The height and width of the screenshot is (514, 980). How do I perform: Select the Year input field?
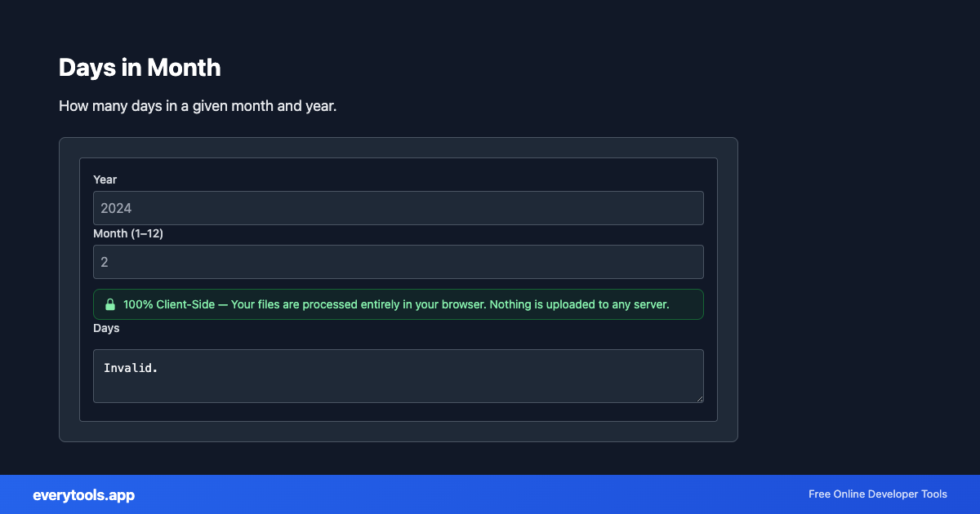[x=398, y=208]
